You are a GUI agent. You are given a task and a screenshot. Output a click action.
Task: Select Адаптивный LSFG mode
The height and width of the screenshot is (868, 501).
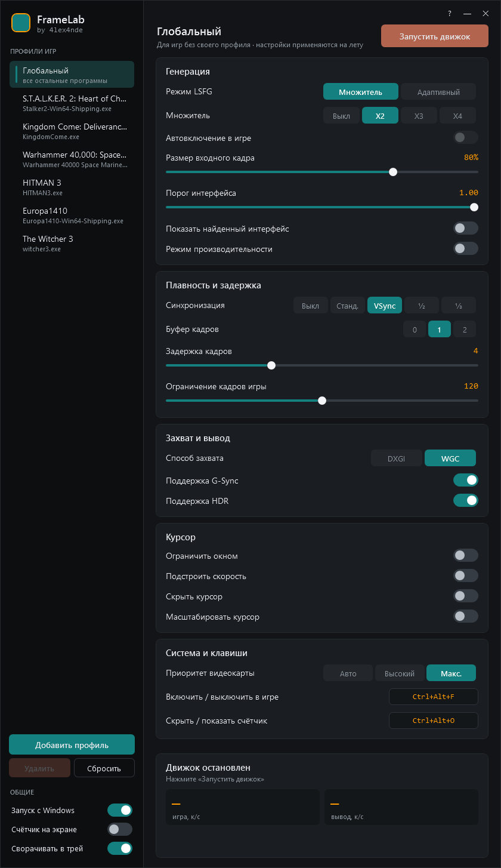438,91
